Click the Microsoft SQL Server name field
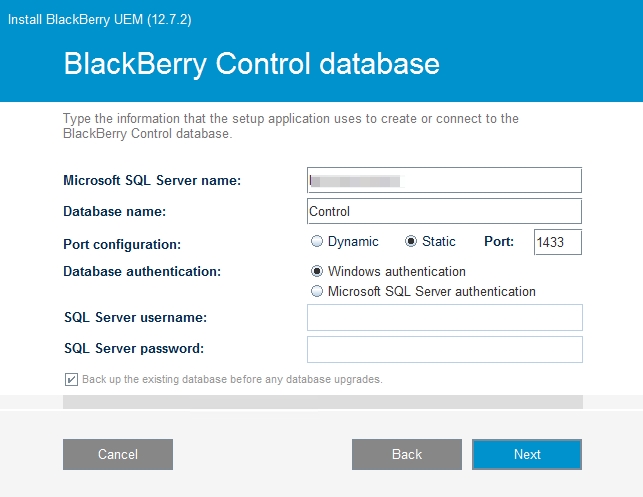The width and height of the screenshot is (643, 497). pos(444,180)
